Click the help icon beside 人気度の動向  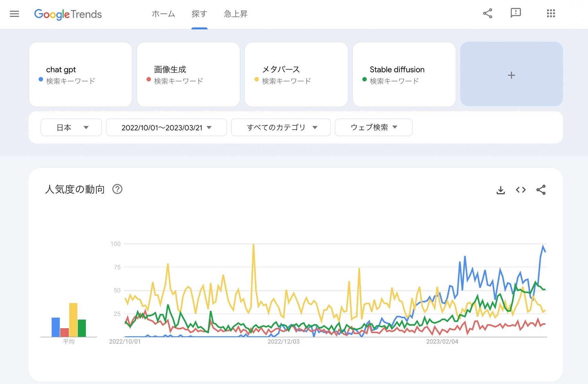click(117, 189)
